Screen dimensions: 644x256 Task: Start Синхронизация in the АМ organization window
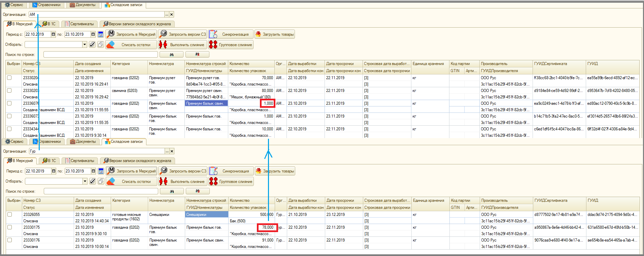pyautogui.click(x=231, y=34)
